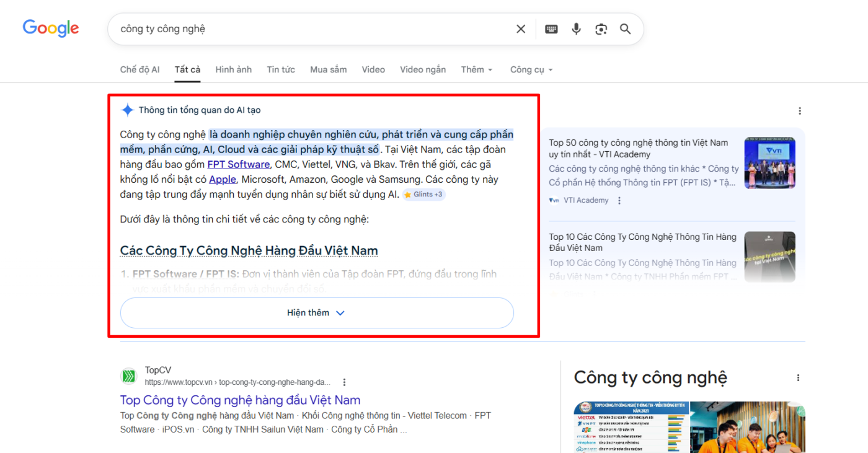Click the Google logo

click(x=51, y=29)
